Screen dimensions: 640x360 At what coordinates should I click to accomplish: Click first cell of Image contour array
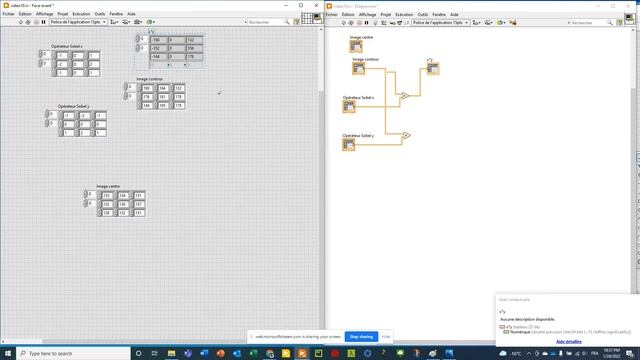pos(147,88)
